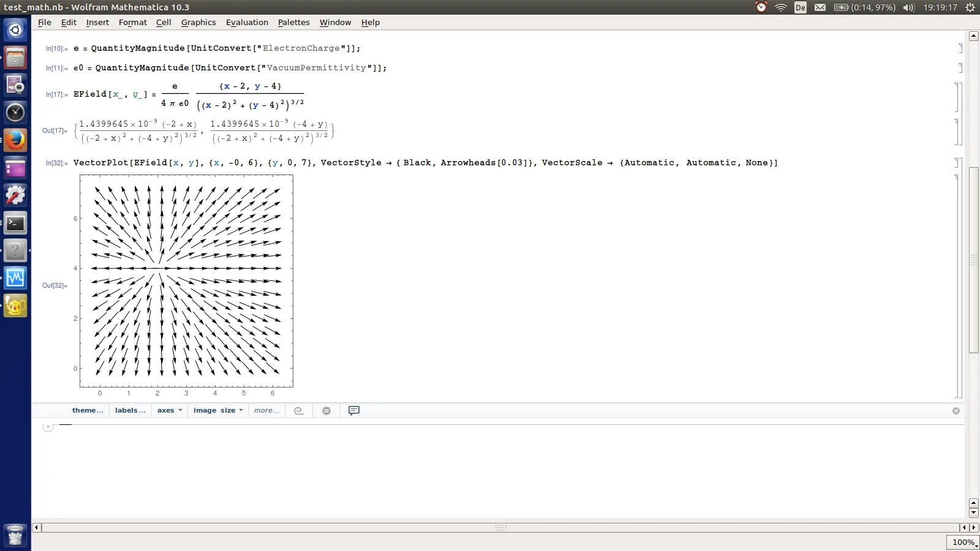980x551 pixels.
Task: Open the mail envelope indicator
Action: (820, 7)
